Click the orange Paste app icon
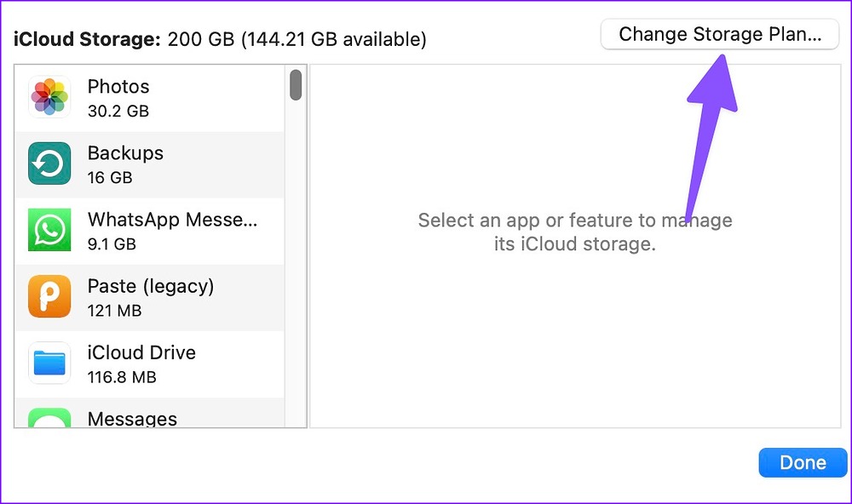This screenshot has width=852, height=504. point(49,296)
